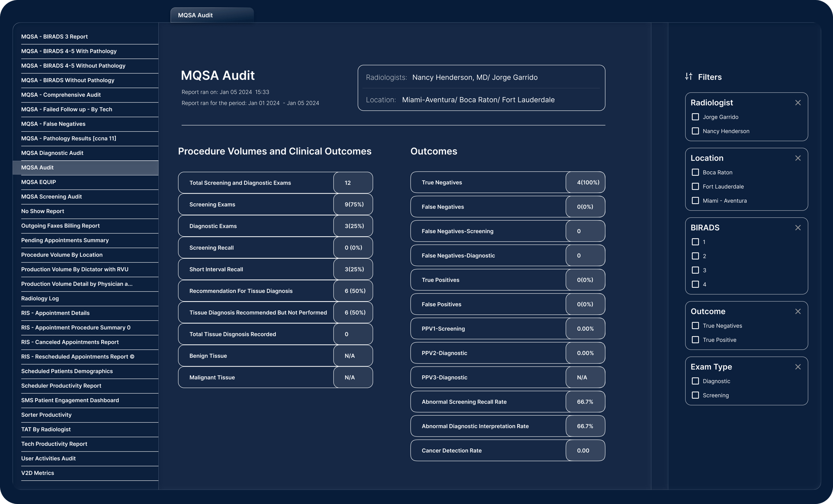The height and width of the screenshot is (504, 833).
Task: Enable the Diagnostic exam type filter
Action: 696,381
